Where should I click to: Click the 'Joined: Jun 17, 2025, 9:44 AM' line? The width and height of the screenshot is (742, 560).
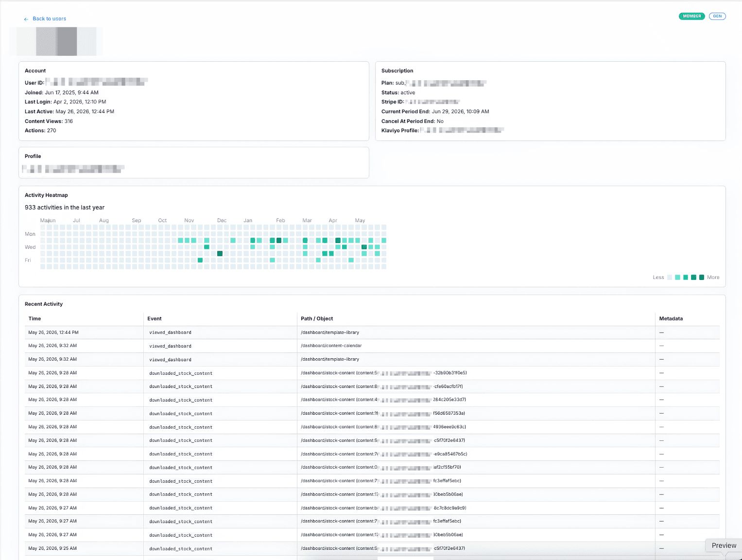62,92
